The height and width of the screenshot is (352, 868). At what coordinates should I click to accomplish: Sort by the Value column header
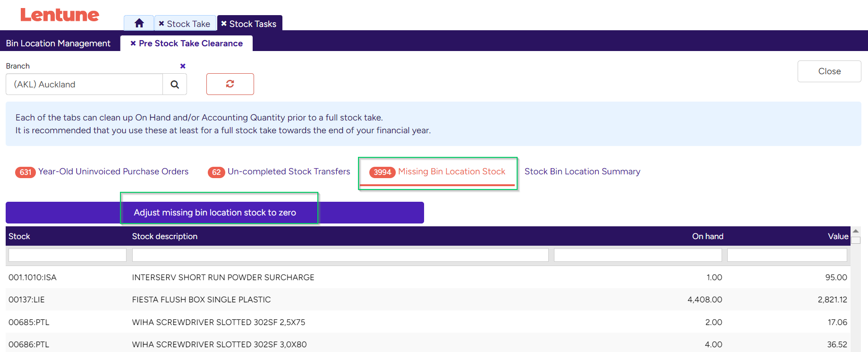[838, 236]
